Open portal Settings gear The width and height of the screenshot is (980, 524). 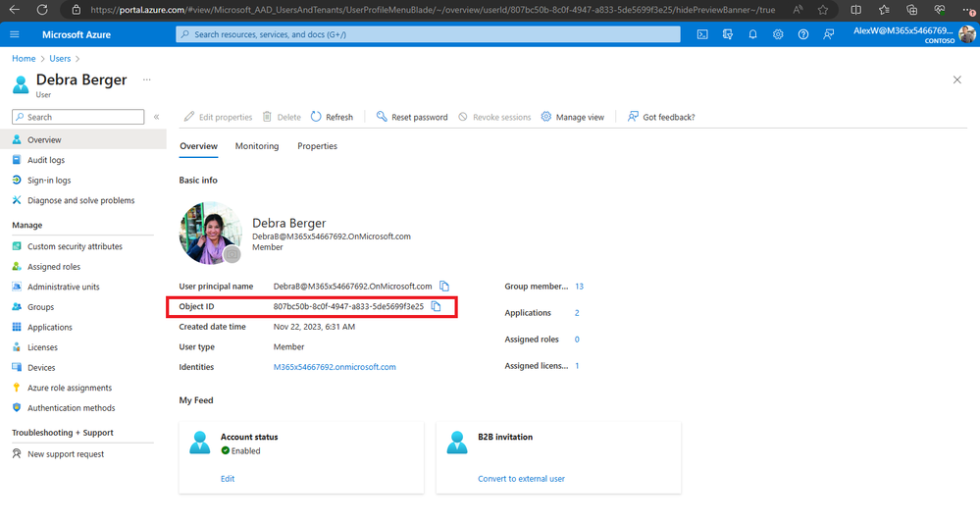[x=778, y=34]
